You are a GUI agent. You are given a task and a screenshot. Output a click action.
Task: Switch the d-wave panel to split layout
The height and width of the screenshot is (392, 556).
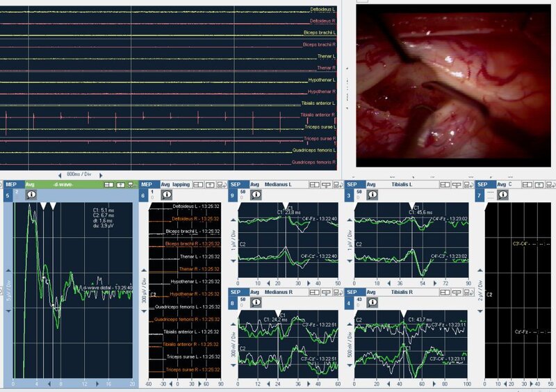109,185
